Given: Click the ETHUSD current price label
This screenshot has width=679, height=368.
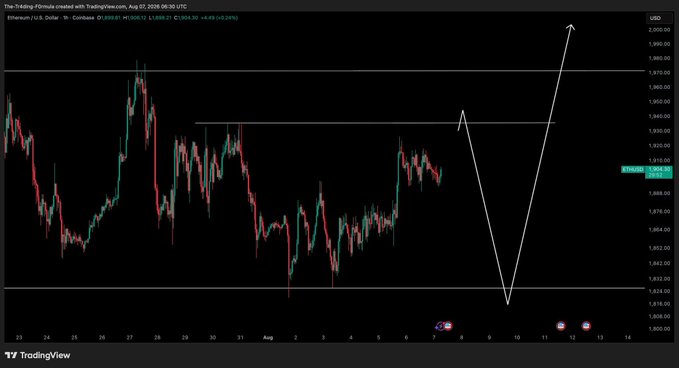Looking at the screenshot, I should pyautogui.click(x=647, y=172).
